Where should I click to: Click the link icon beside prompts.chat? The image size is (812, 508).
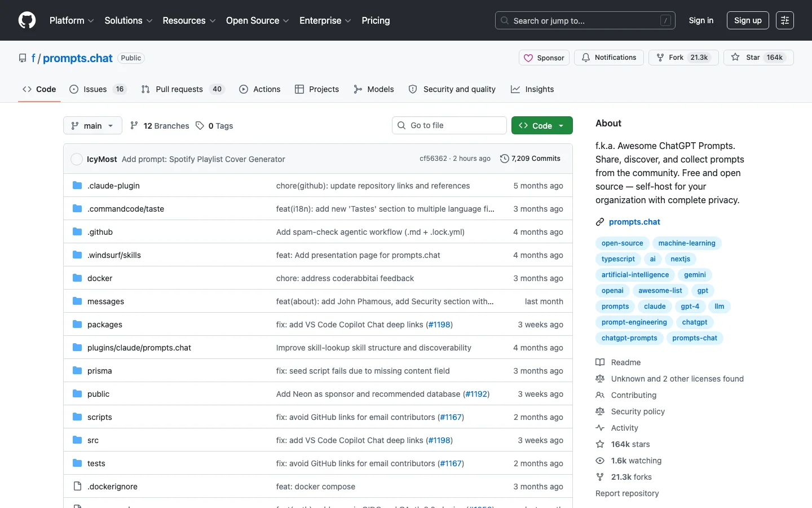600,222
